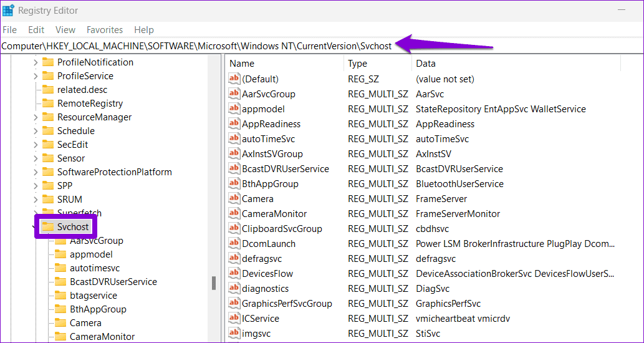Click the registry path address bar
Screen dimensions: 644x343
click(322, 46)
